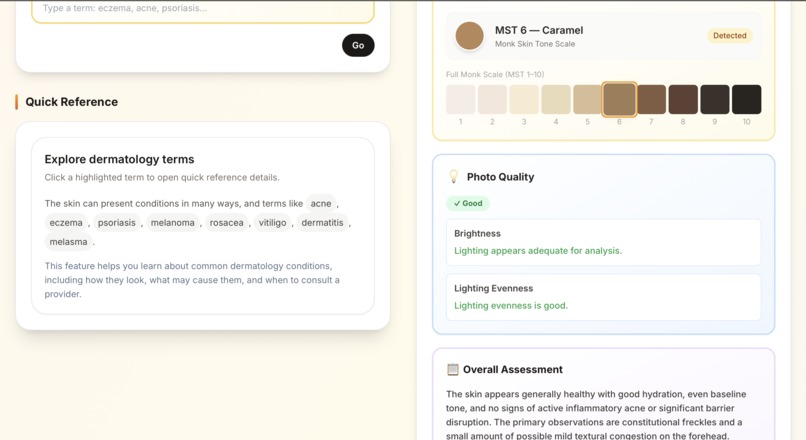Click 'Click a highlighted term' instruction text
Viewport: 806px width, 440px height.
(162, 177)
